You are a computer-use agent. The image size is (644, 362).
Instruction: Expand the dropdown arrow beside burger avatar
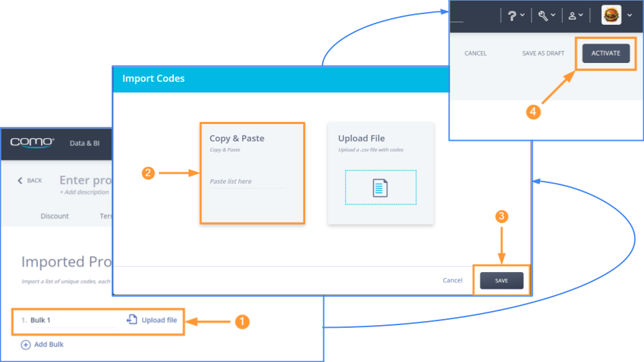click(630, 15)
